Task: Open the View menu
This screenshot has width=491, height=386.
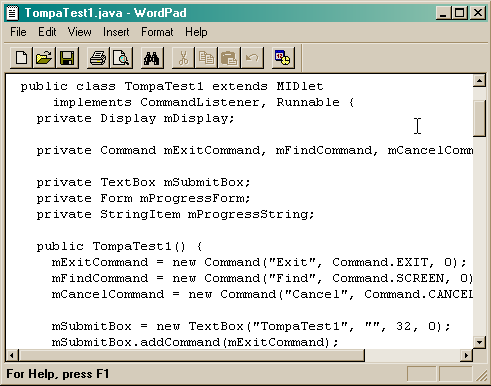Action: coord(79,32)
